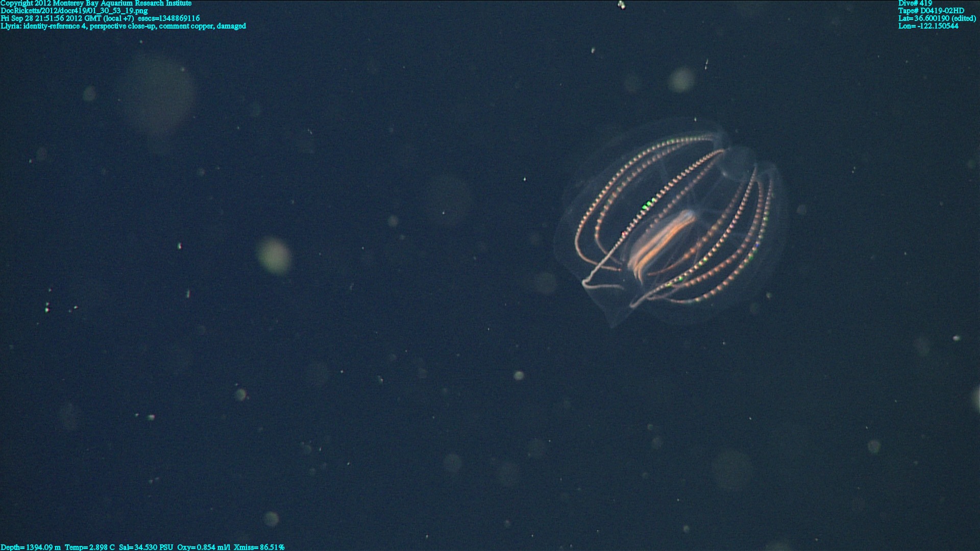The height and width of the screenshot is (551, 980).
Task: Click the MBARI copyright text overlay
Action: tap(96, 3)
